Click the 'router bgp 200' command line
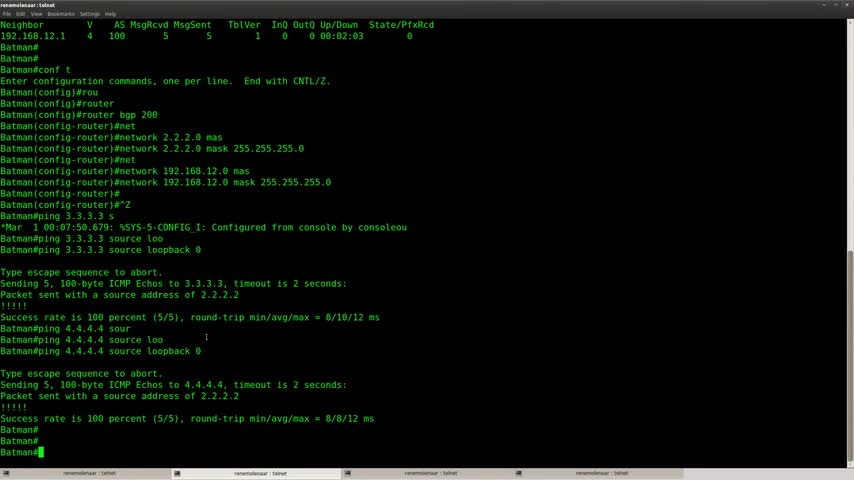 [79, 115]
